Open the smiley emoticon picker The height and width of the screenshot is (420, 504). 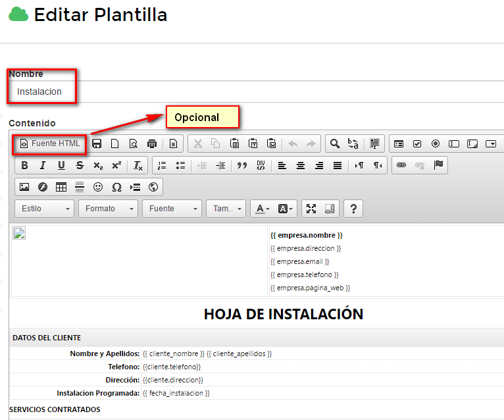98,187
